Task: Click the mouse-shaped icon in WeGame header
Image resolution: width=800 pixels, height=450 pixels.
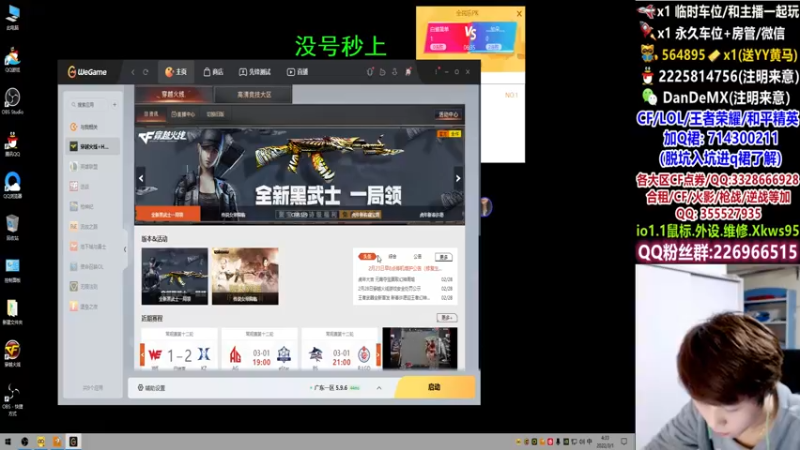Action: tap(370, 72)
